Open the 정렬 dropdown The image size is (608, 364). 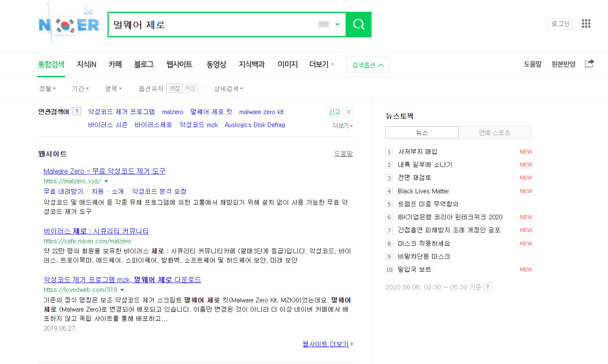pos(47,88)
